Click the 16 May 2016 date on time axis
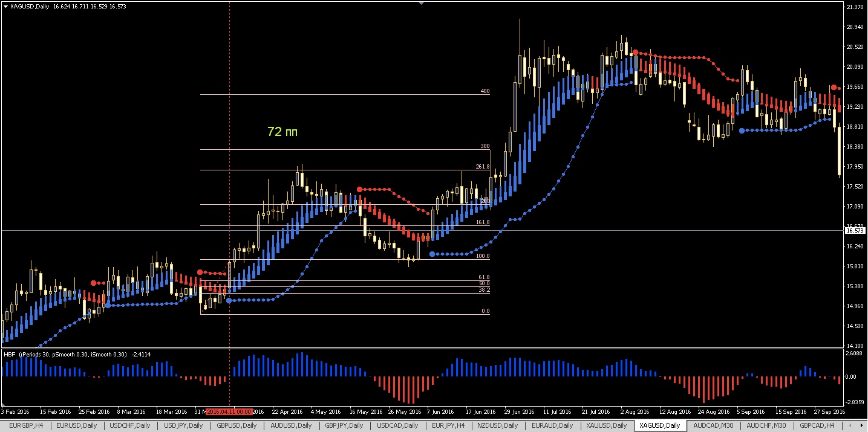868x432 pixels. (x=367, y=411)
